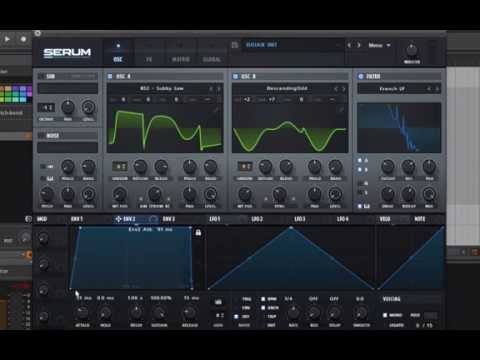Load the next preset with the right arrow
The height and width of the screenshot is (360, 480).
(x=359, y=45)
